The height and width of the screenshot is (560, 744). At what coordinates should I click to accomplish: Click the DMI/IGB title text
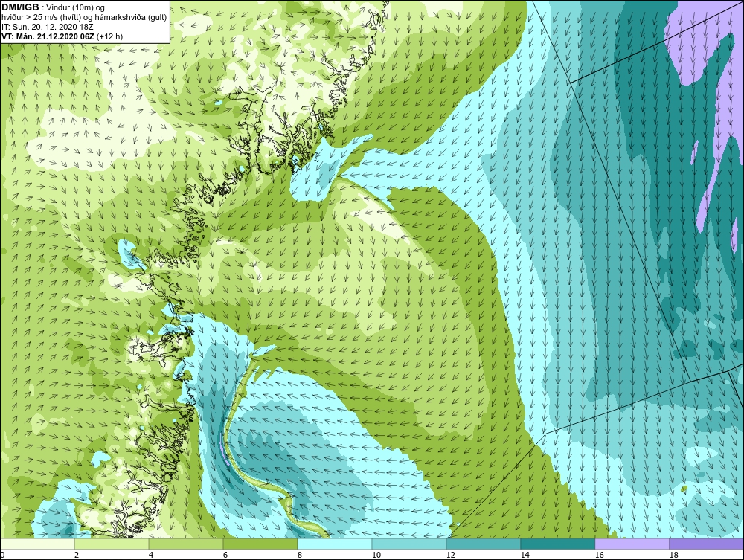(x=20, y=7)
